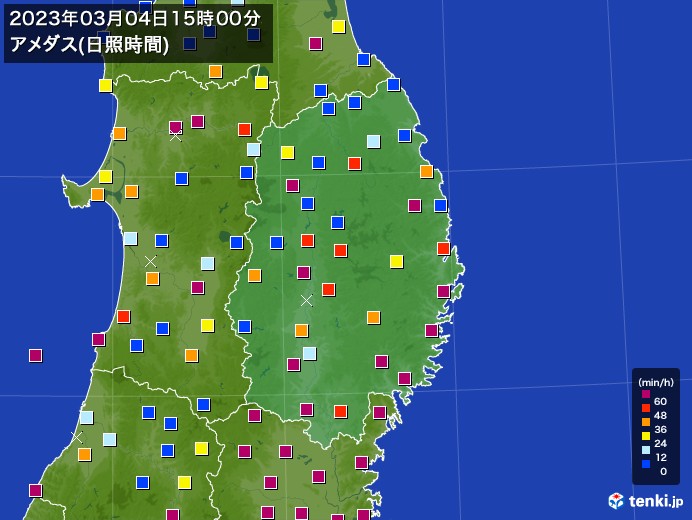
Task: Select the red 48 legend swatch
Action: 646,408
